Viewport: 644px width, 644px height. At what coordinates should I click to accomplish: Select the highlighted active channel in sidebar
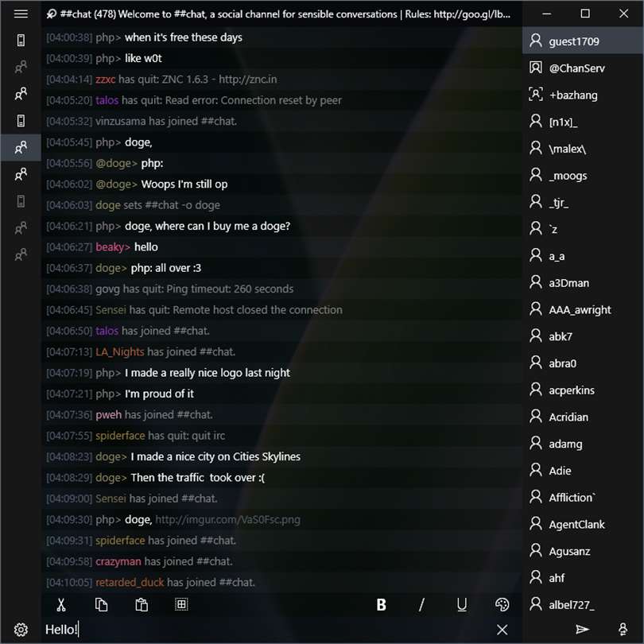click(x=21, y=147)
